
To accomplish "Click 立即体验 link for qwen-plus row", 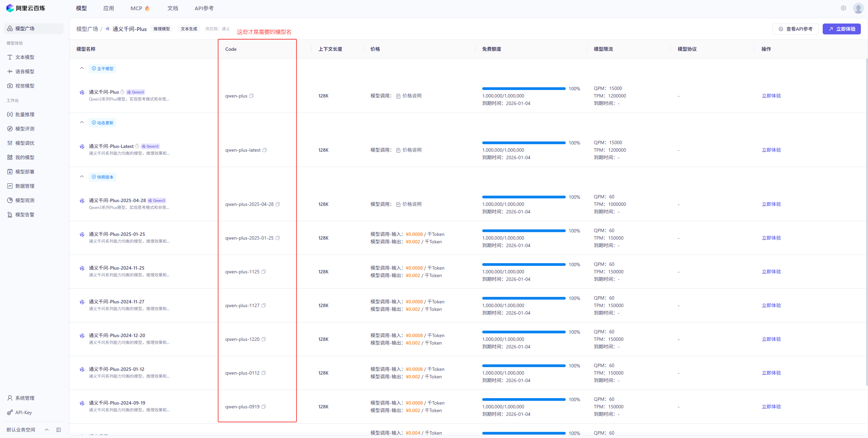I will click(x=771, y=96).
